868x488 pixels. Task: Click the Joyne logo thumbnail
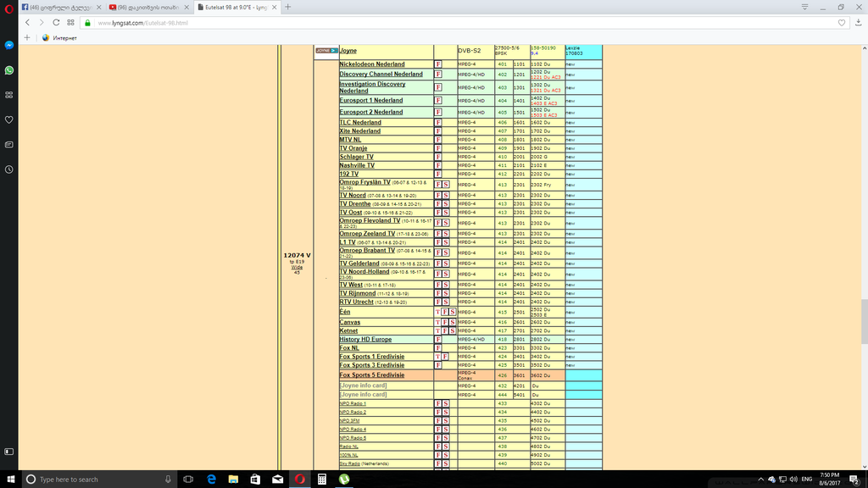(x=326, y=50)
